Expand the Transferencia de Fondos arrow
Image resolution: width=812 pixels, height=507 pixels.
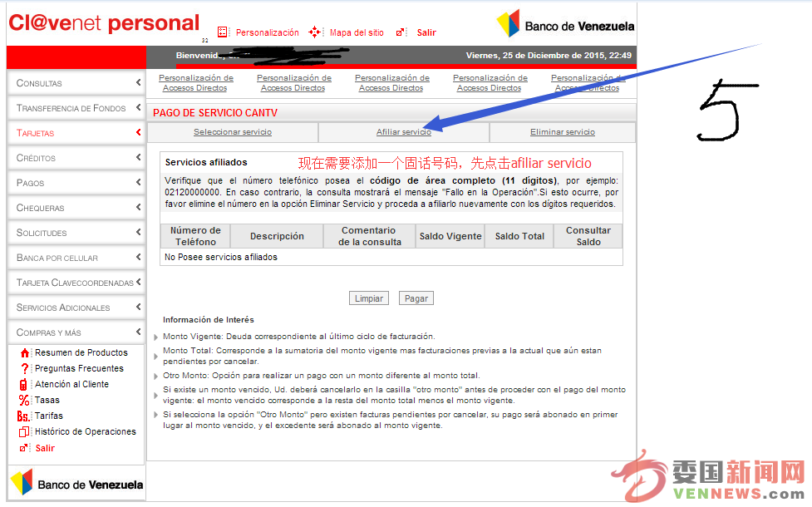click(138, 107)
